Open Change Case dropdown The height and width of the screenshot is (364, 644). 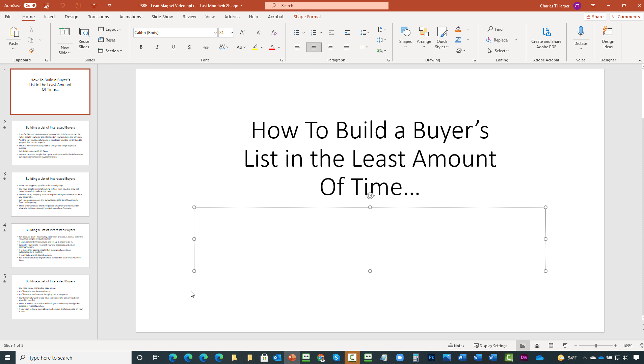pyautogui.click(x=241, y=47)
